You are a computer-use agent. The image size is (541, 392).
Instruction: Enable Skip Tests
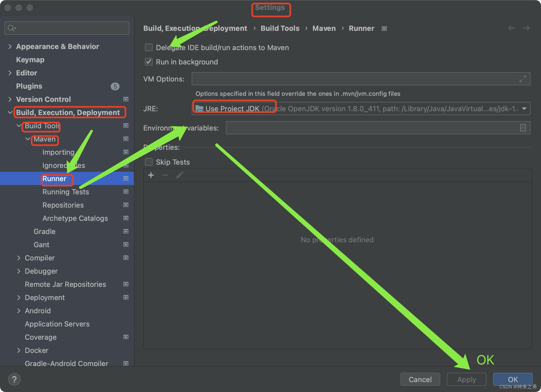[148, 162]
